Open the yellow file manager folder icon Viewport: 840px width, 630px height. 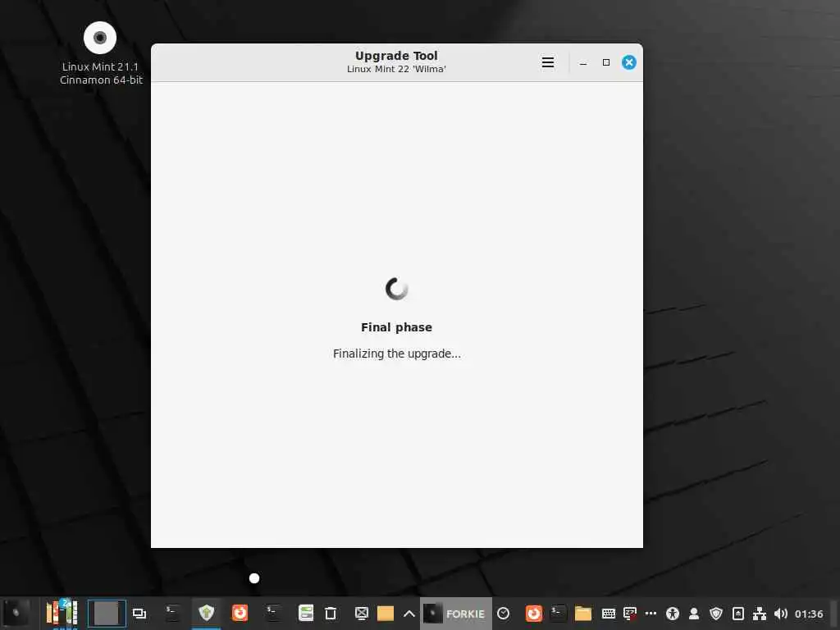[x=583, y=614]
